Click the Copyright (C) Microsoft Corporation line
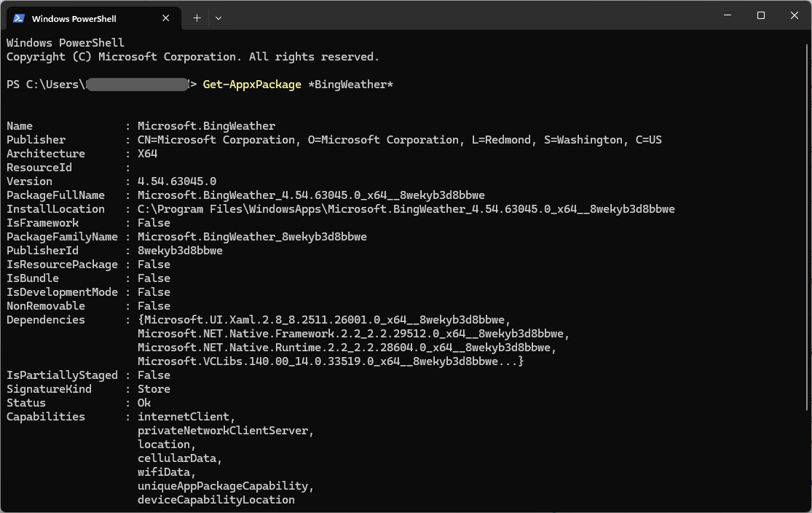Viewport: 812px width, 513px height. point(193,57)
